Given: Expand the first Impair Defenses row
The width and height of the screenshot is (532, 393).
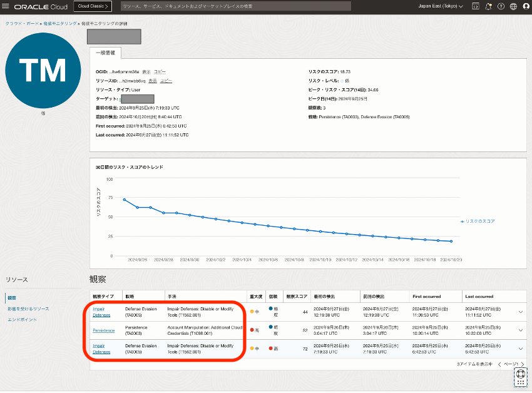Looking at the screenshot, I should click(521, 313).
